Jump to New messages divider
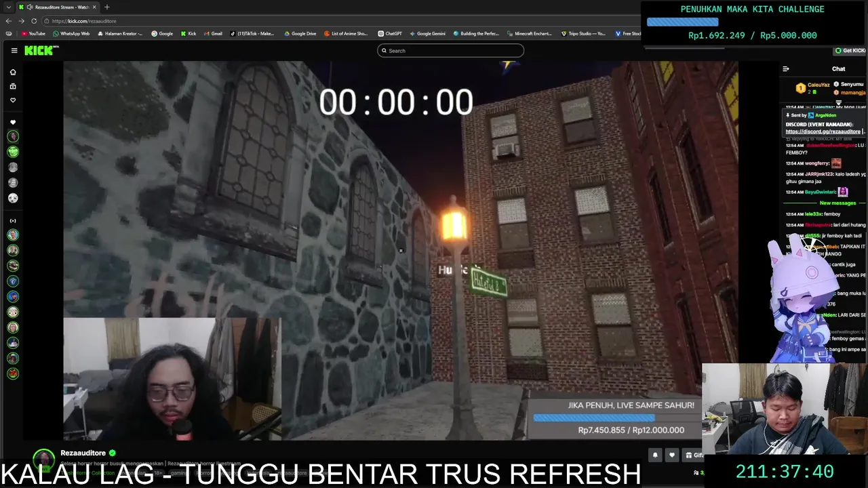Image resolution: width=868 pixels, height=488 pixels. click(x=838, y=203)
